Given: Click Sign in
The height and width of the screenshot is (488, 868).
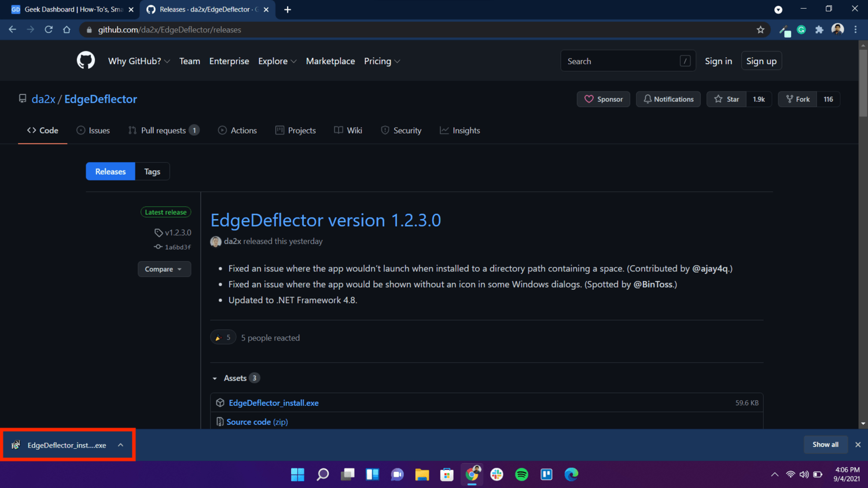Looking at the screenshot, I should (x=718, y=61).
